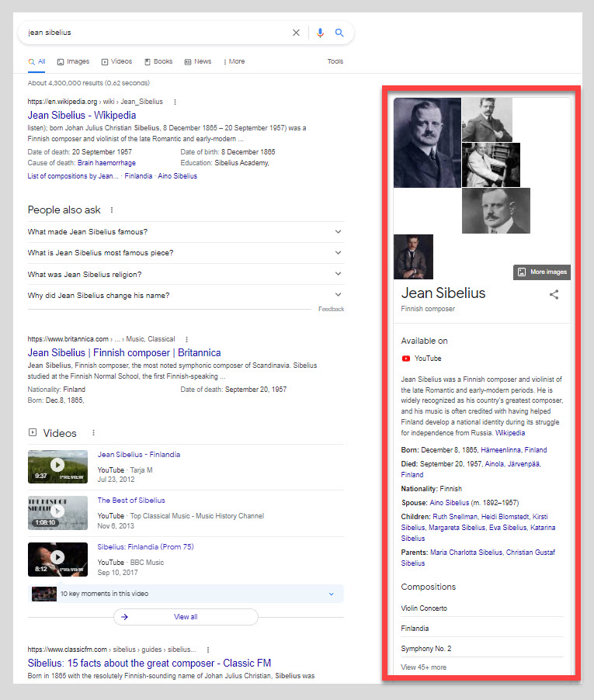Switch to the Images tab
Screen dimensions: 594x700
tap(73, 62)
